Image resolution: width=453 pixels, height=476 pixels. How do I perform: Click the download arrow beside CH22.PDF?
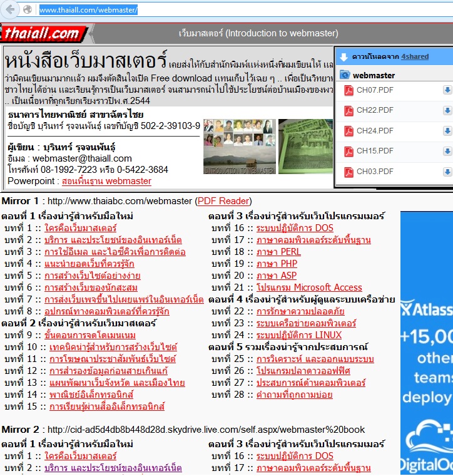tap(447, 110)
